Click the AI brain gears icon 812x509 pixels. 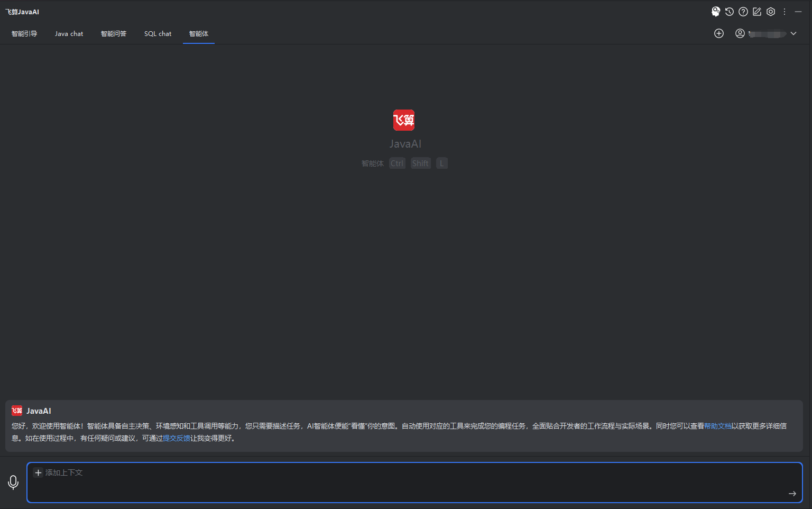[x=716, y=12]
